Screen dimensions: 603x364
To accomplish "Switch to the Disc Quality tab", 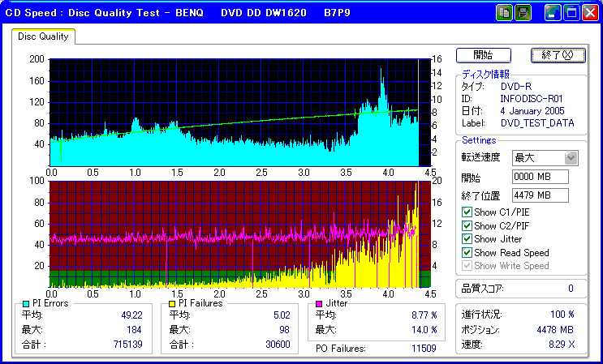I will [43, 36].
